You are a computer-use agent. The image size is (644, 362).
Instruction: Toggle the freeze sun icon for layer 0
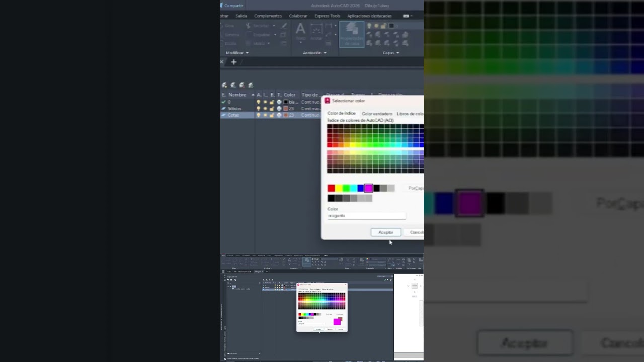[265, 102]
